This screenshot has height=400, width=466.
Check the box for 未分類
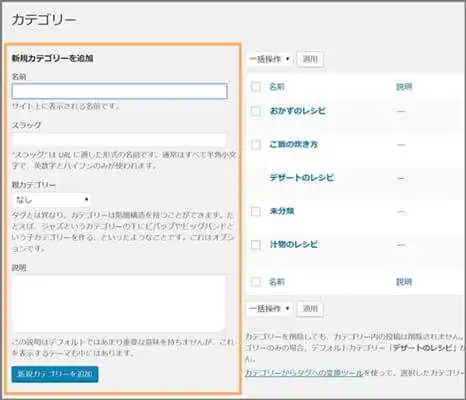[x=256, y=211]
